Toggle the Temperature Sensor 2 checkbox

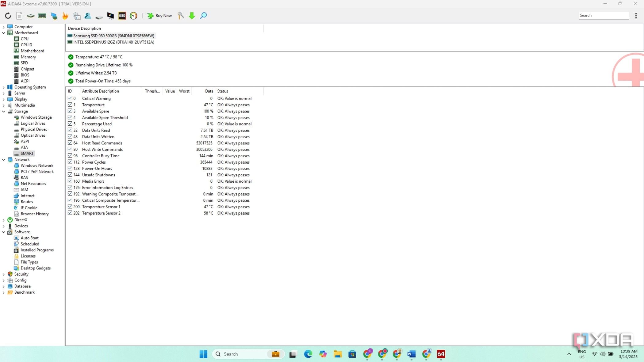coord(70,213)
